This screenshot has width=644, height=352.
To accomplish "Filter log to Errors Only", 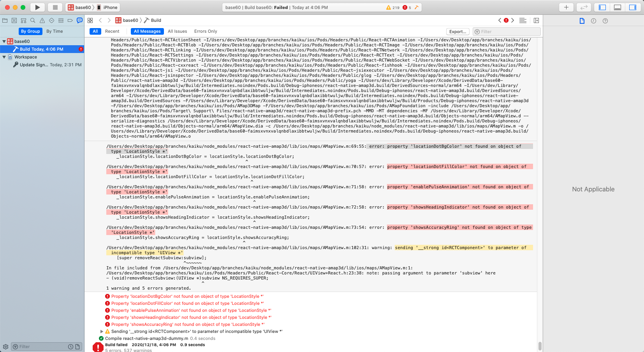I will coord(206,31).
